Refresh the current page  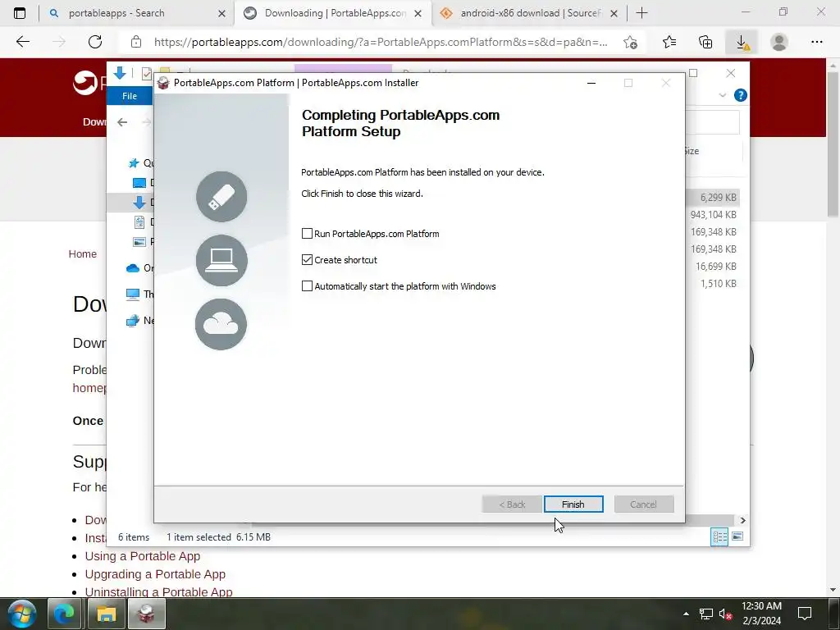click(x=95, y=42)
